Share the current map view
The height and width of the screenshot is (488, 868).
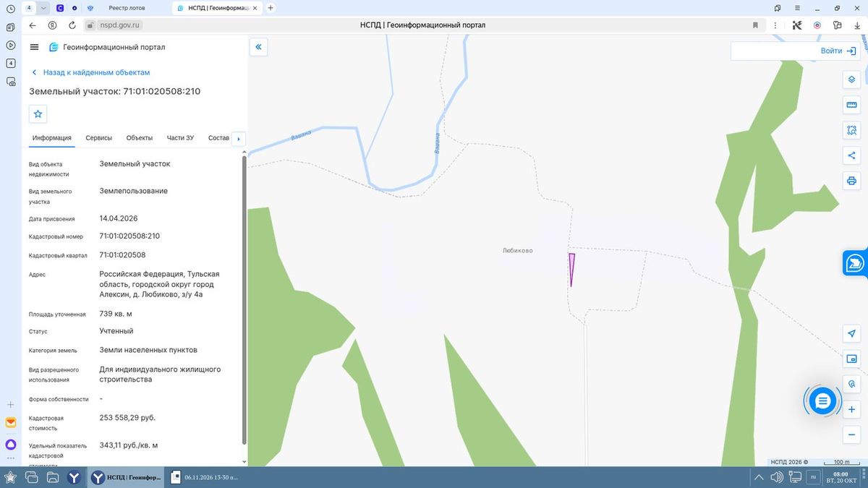click(851, 155)
